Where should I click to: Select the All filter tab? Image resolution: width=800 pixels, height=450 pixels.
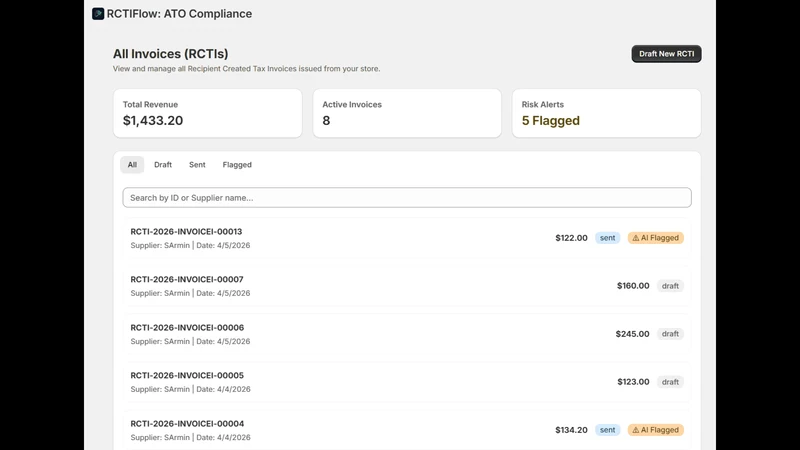click(132, 165)
